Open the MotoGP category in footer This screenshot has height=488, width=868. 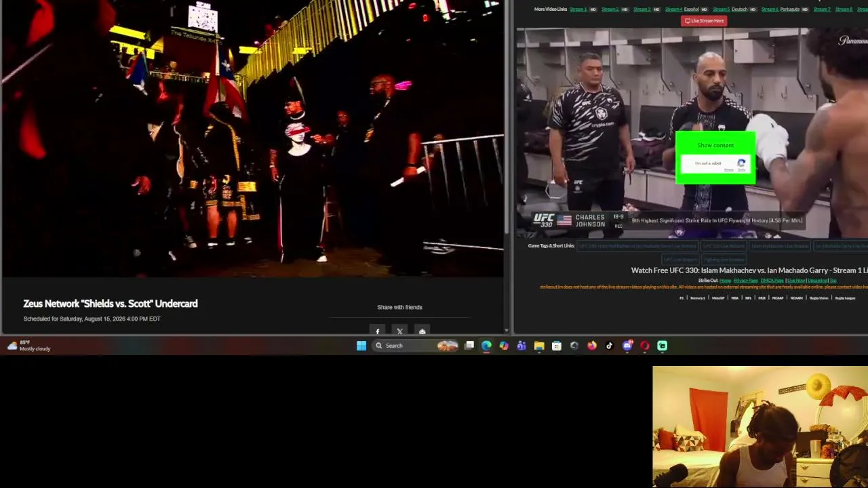tap(717, 298)
